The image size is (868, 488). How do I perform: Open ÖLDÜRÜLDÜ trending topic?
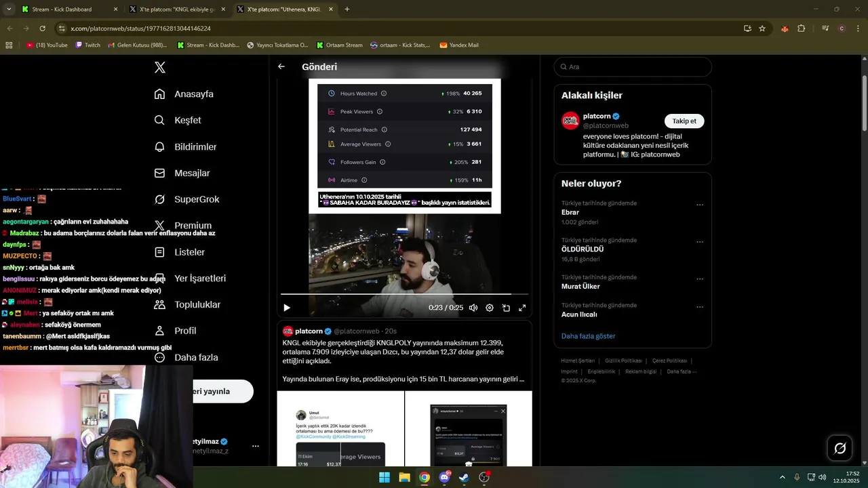click(583, 249)
